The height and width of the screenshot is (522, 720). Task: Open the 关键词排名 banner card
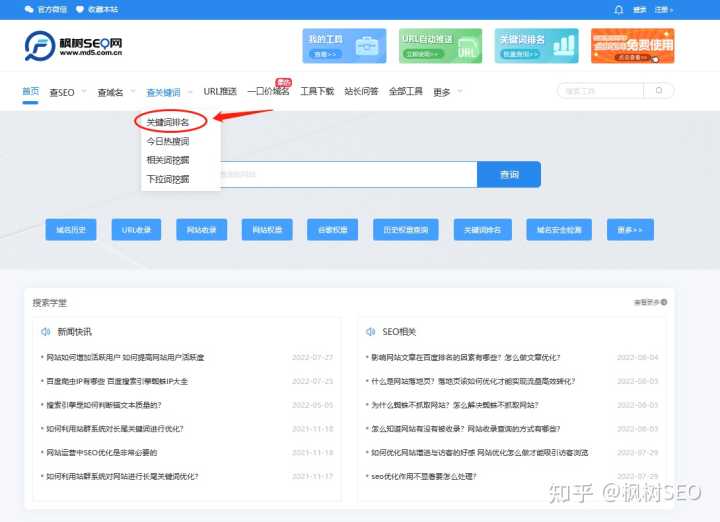coord(536,46)
